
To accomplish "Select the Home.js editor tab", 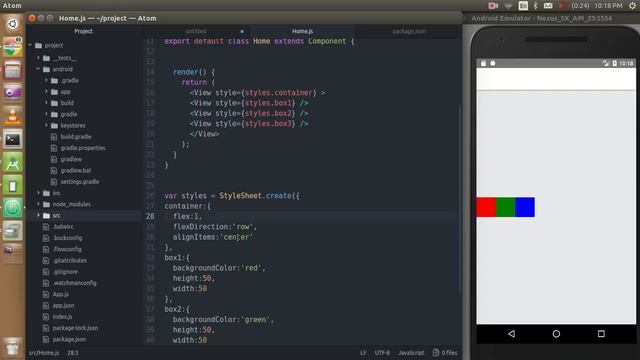I will (302, 31).
